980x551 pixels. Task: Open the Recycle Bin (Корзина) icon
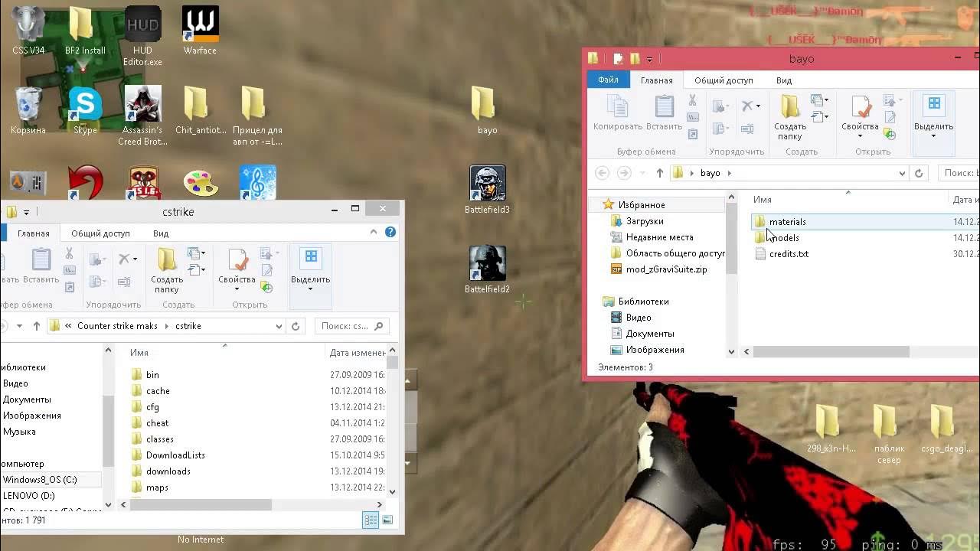click(28, 110)
